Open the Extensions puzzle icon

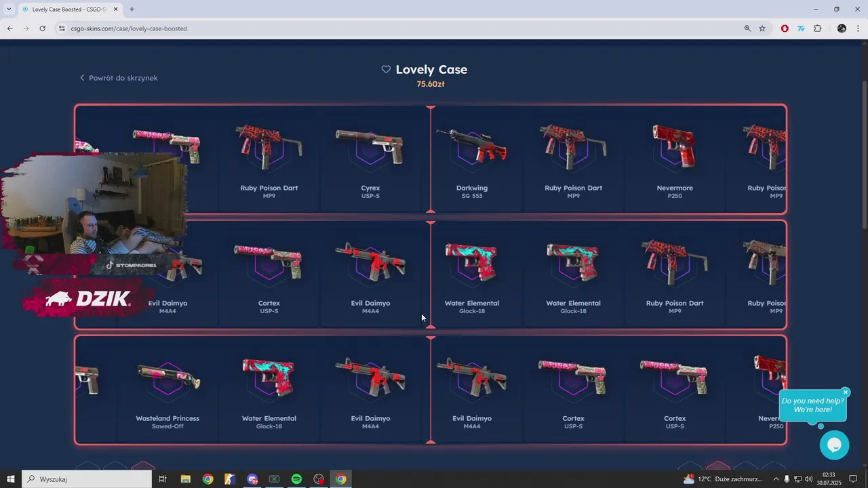tap(817, 28)
